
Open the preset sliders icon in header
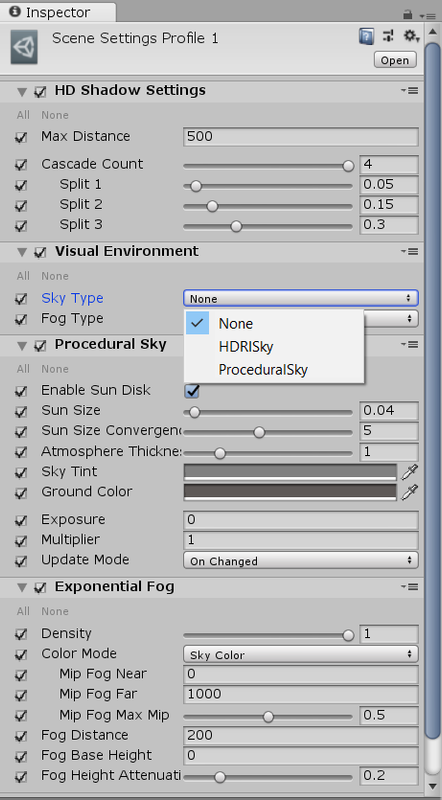point(388,36)
